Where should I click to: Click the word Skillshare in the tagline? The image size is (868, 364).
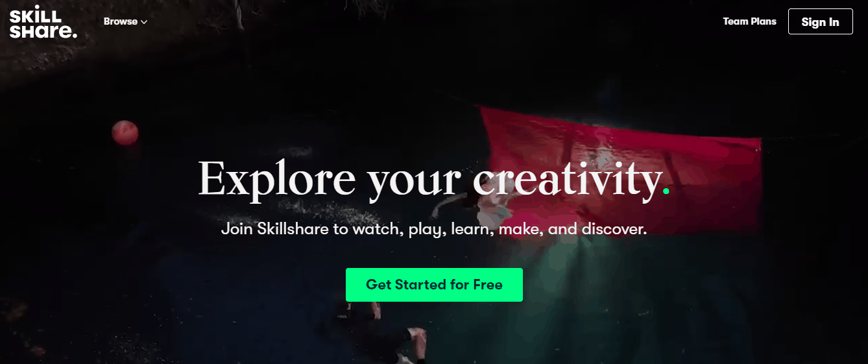click(294, 230)
